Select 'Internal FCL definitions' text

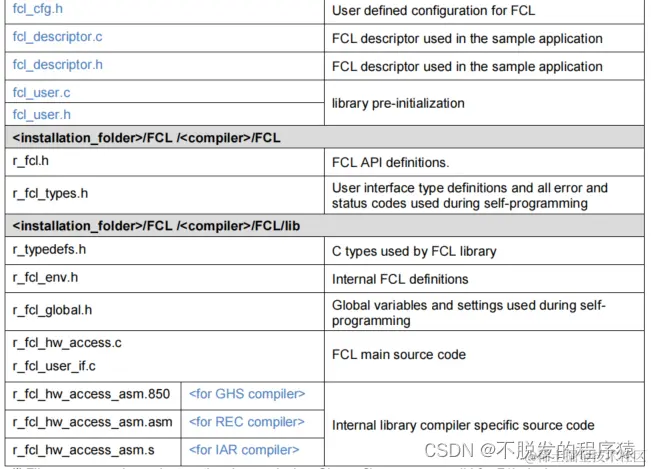tap(400, 279)
